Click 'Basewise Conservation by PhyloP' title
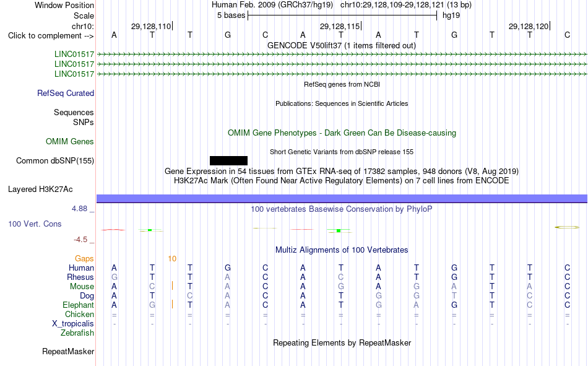The height and width of the screenshot is (366, 588). tap(342, 209)
